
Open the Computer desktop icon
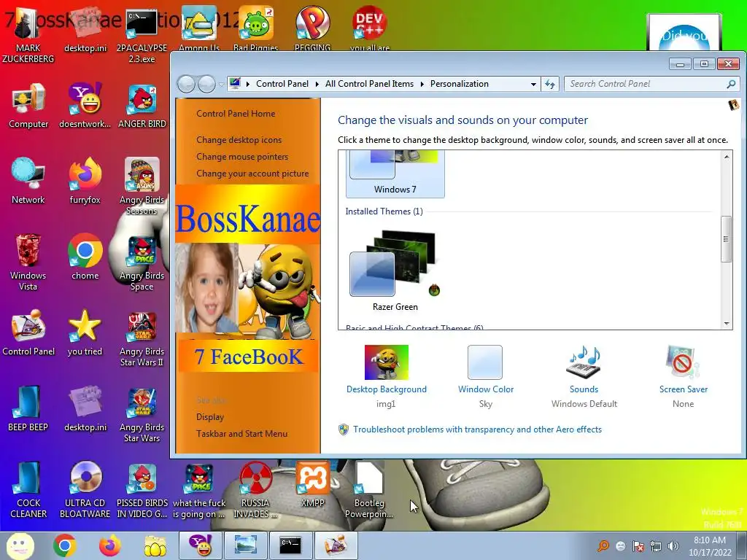[28, 106]
